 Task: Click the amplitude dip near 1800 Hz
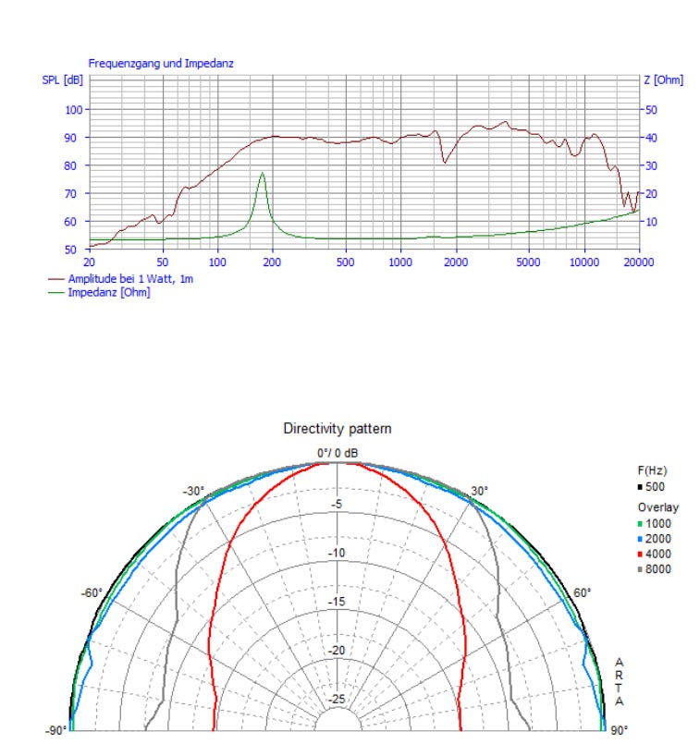point(444,162)
